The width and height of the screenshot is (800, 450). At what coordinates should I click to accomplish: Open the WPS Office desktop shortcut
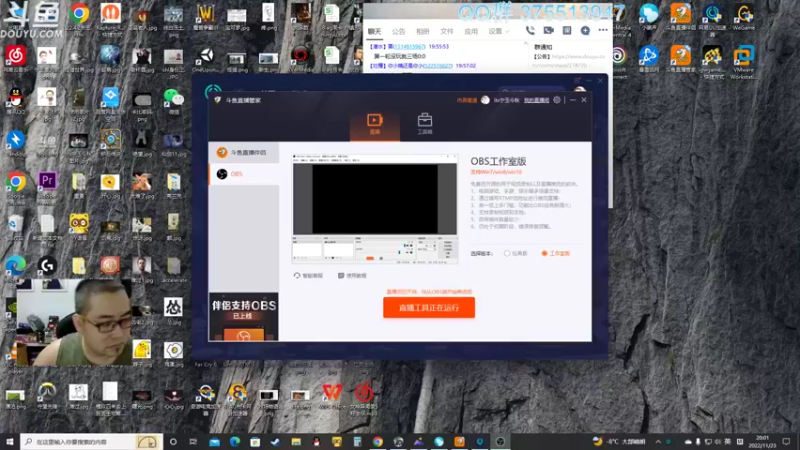[332, 396]
